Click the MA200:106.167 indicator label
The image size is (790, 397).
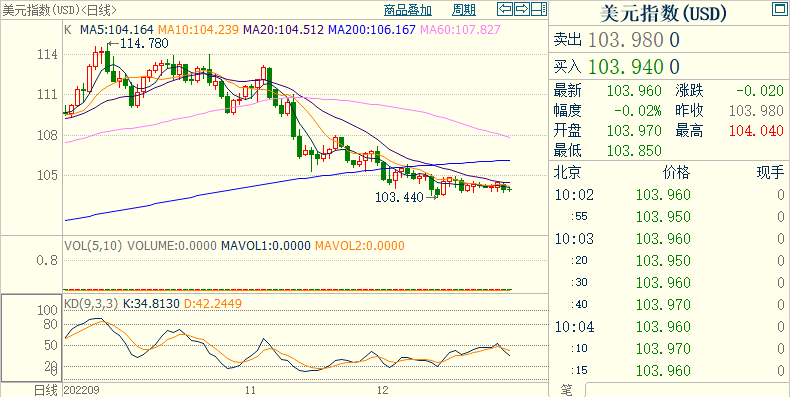[372, 30]
